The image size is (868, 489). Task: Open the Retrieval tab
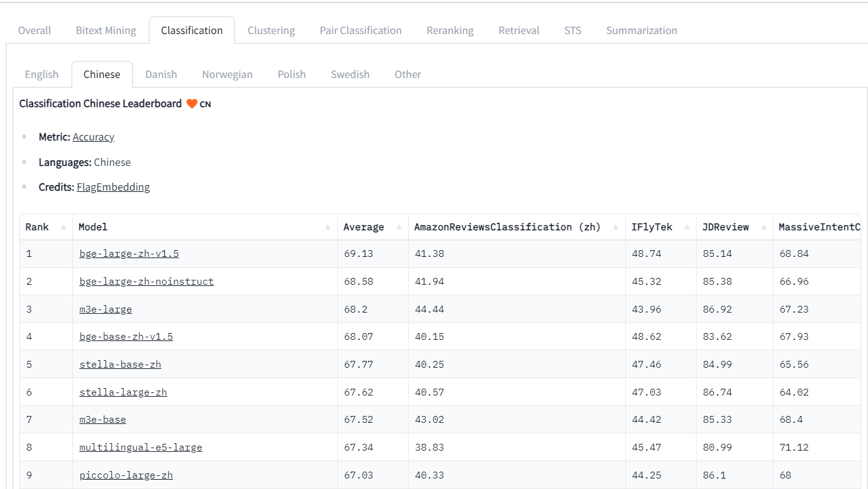coord(519,30)
